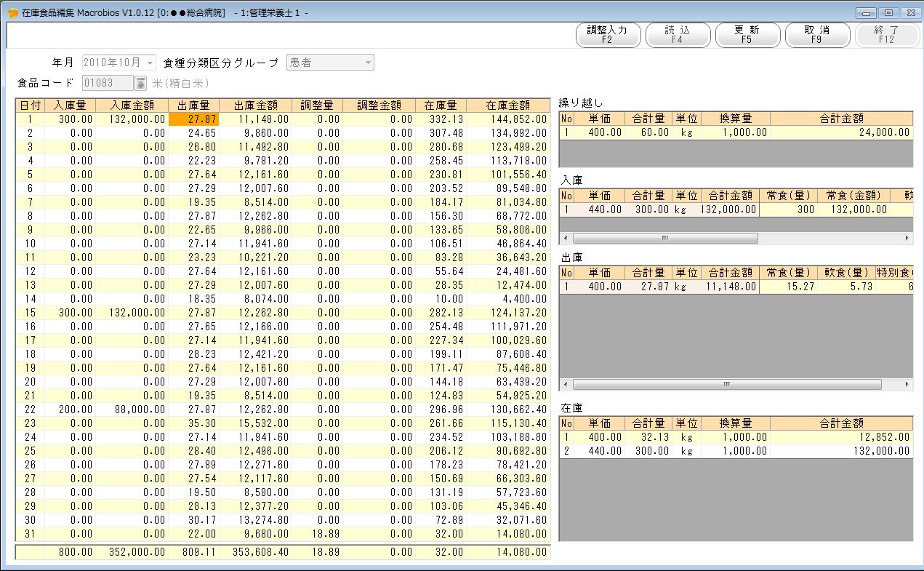Click the 調整入力 F2 button

pos(608,35)
